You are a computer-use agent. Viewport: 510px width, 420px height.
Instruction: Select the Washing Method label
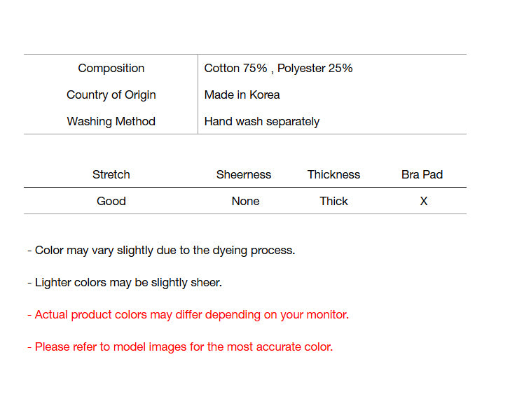click(111, 121)
